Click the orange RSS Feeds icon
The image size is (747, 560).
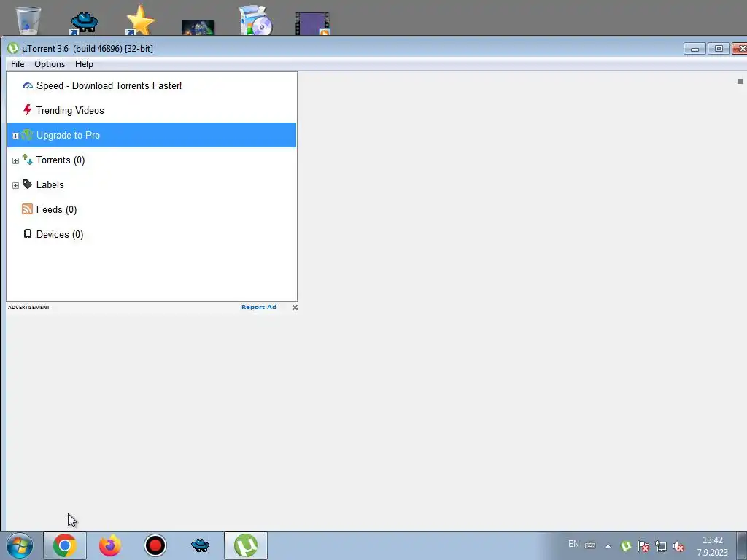(27, 209)
